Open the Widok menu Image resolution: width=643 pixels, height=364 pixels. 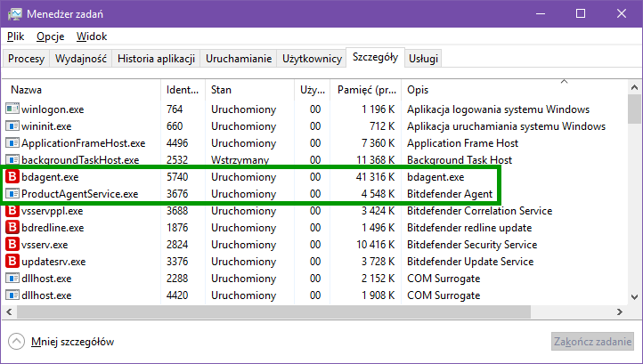pos(92,36)
